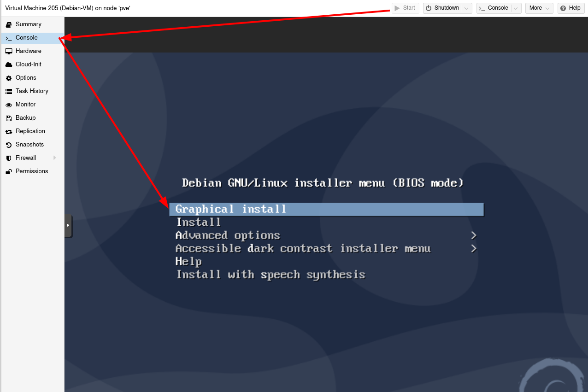Screen dimensions: 588x392
Task: Open the top Console dropdown arrow
Action: point(516,8)
